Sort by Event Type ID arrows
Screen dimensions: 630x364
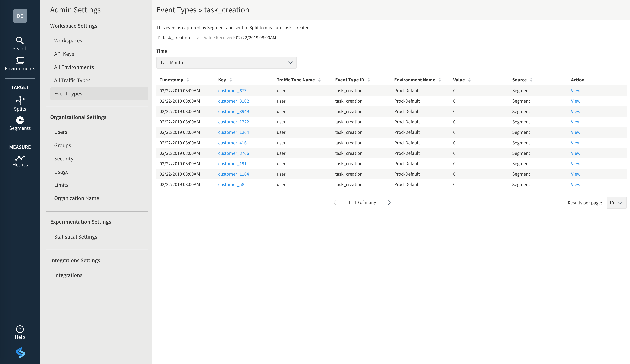tap(369, 80)
